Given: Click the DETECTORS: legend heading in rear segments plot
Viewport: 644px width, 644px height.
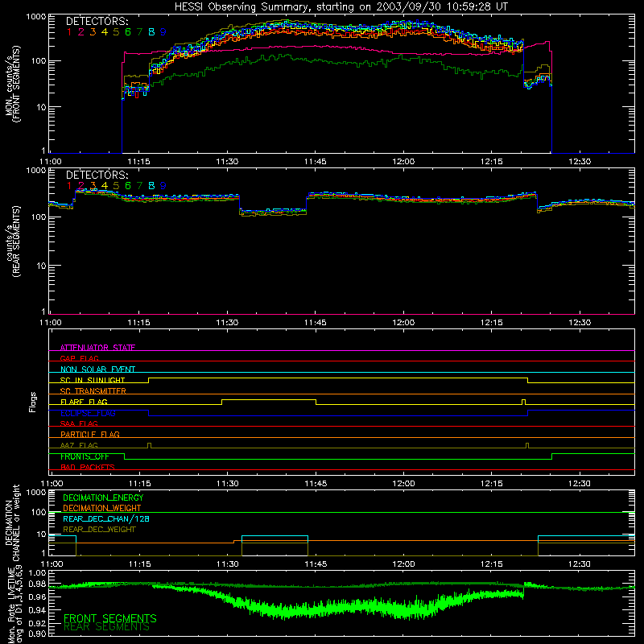Looking at the screenshot, I should tap(97, 175).
